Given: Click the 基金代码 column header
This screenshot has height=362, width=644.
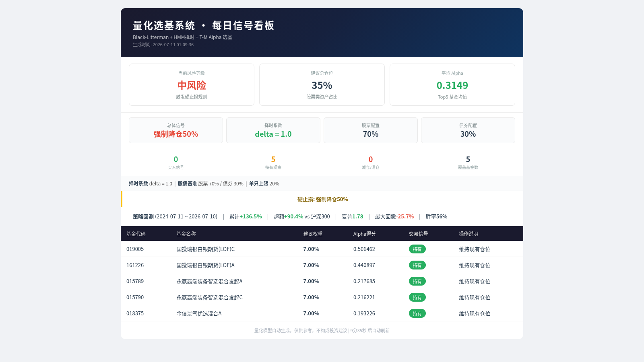Looking at the screenshot, I should pyautogui.click(x=136, y=234).
